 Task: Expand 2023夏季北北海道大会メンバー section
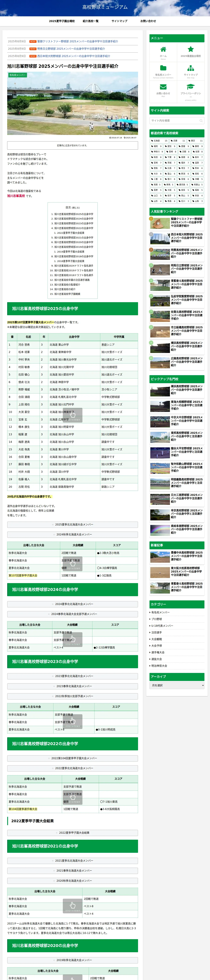72,676
